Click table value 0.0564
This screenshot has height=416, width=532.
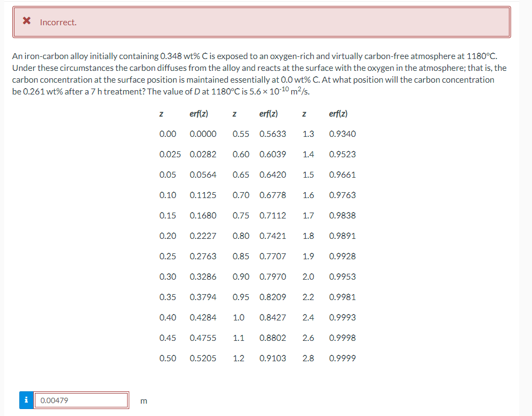pos(203,174)
